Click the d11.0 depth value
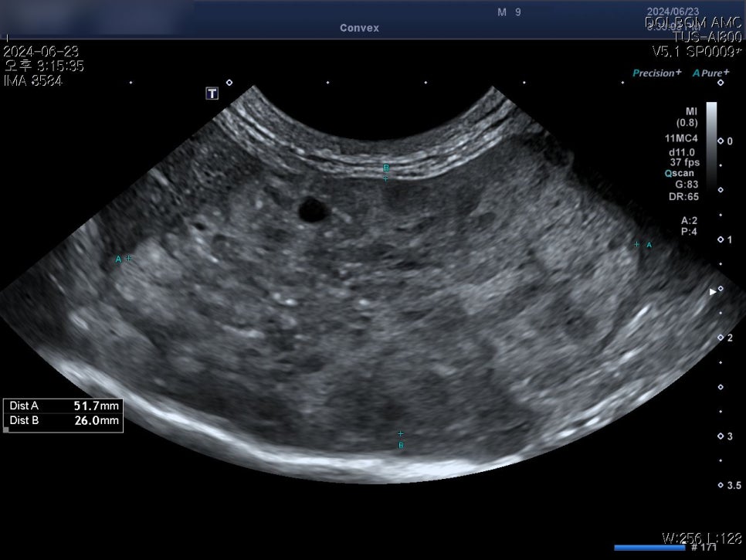Viewport: 746px width, 560px height. (681, 152)
